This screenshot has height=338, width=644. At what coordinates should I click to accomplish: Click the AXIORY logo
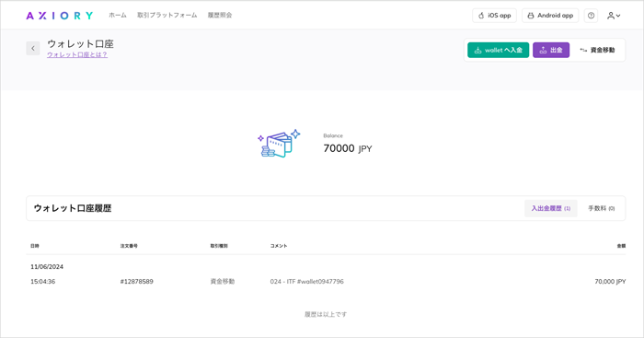(x=60, y=16)
